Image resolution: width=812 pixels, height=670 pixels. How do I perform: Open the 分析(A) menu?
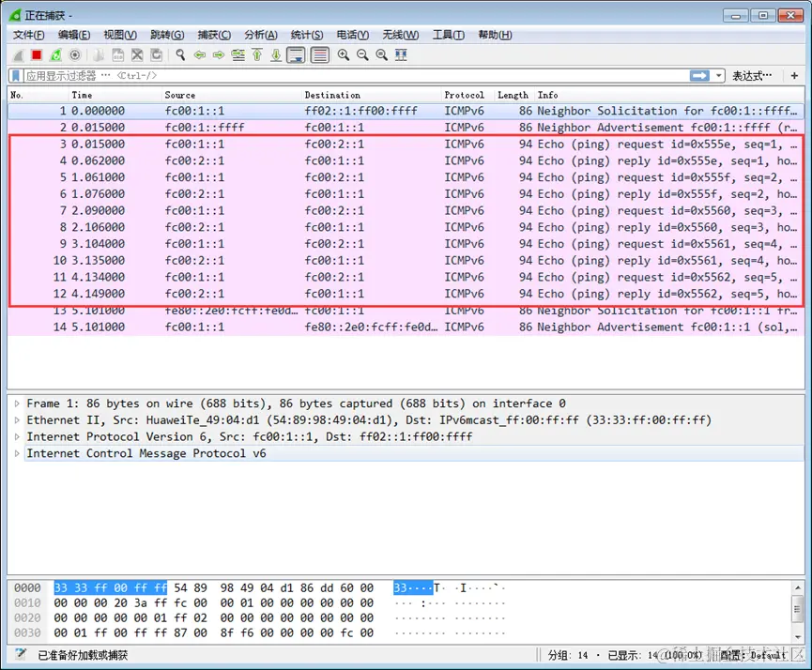coord(260,35)
